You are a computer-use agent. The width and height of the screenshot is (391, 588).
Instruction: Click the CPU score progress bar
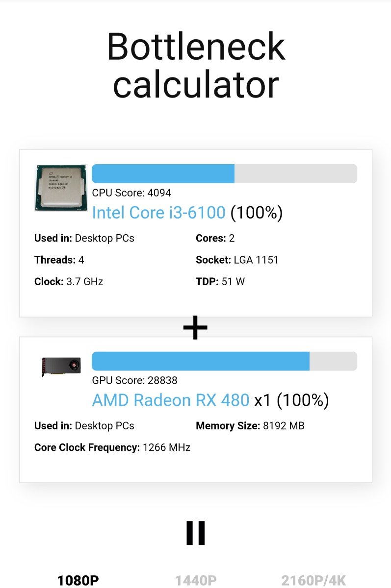(224, 174)
